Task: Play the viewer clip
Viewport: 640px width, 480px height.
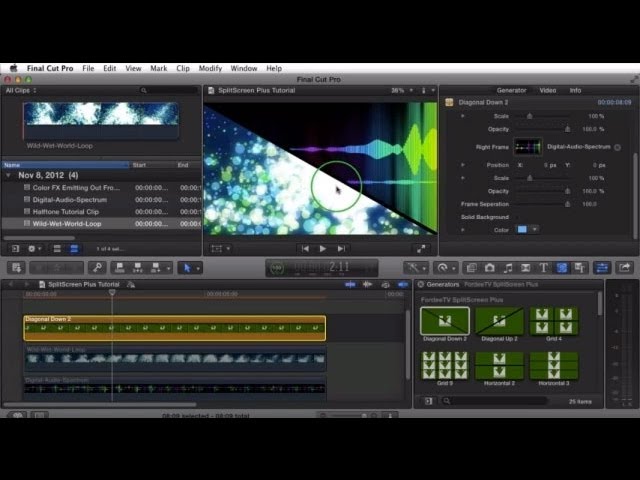Action: (x=322, y=249)
